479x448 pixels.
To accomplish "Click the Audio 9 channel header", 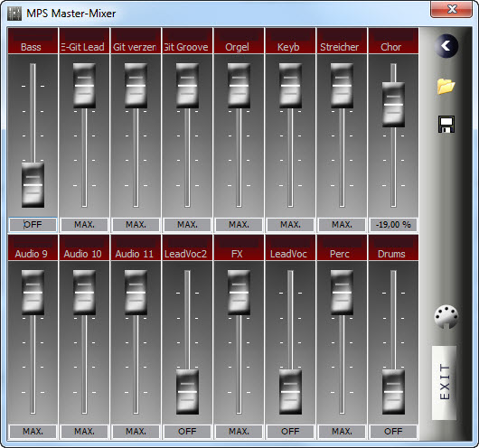I will pos(33,247).
